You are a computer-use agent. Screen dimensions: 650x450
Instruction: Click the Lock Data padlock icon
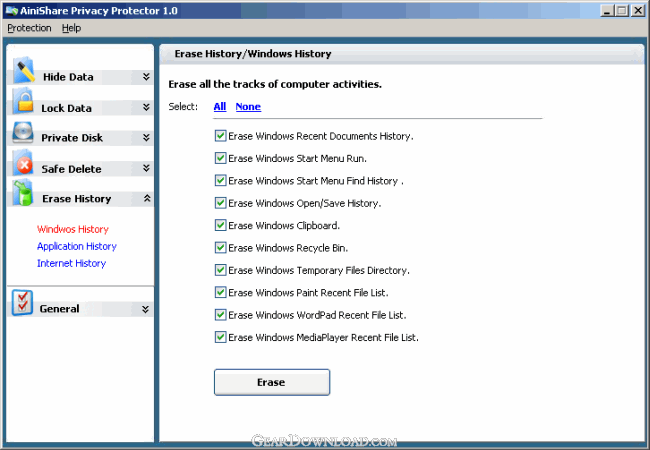click(x=23, y=103)
